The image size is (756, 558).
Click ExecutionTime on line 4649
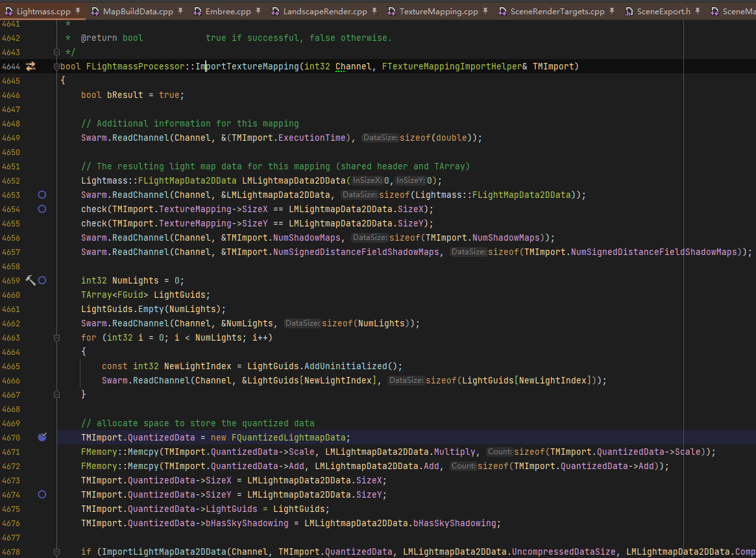[x=312, y=138]
